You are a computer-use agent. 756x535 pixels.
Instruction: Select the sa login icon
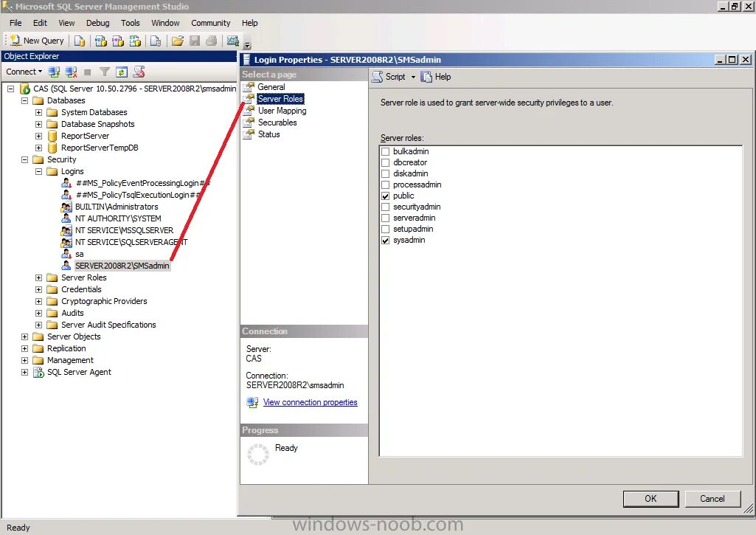click(x=66, y=254)
